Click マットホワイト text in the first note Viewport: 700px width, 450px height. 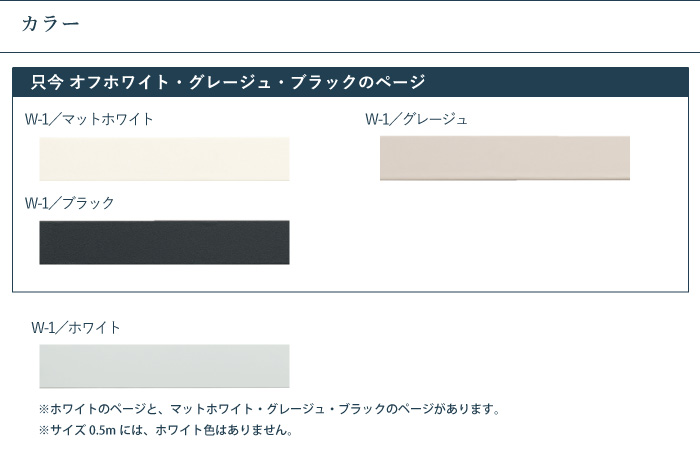coord(212,409)
